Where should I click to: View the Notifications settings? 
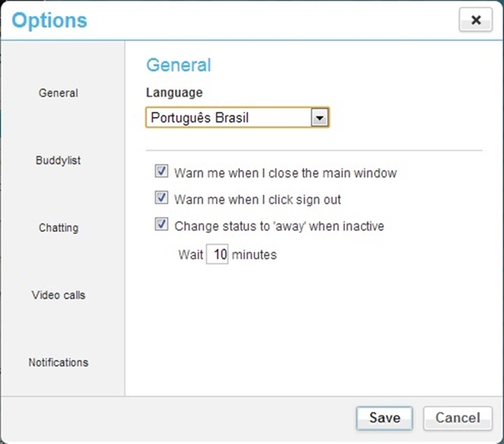[58, 362]
